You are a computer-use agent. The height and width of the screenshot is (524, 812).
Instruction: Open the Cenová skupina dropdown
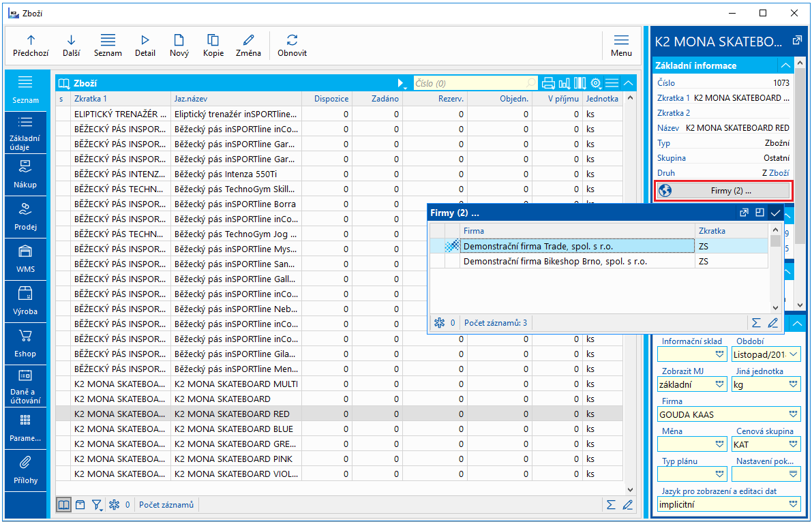point(793,444)
